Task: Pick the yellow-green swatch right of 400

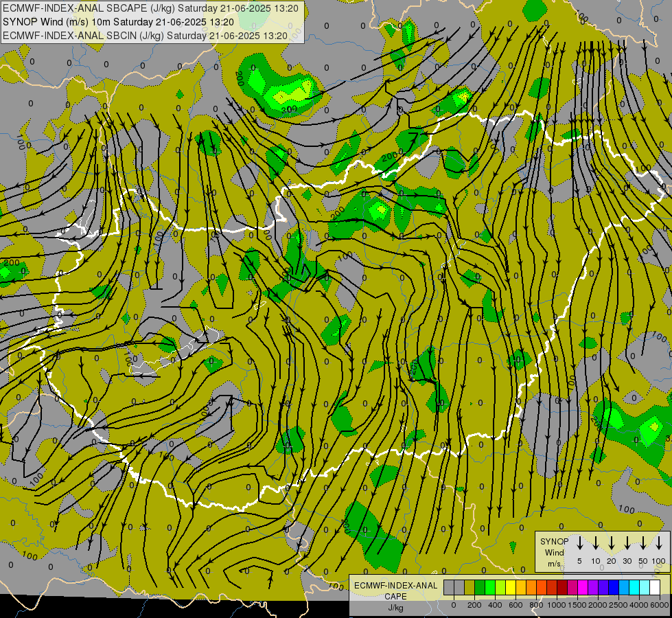Action: [500, 587]
